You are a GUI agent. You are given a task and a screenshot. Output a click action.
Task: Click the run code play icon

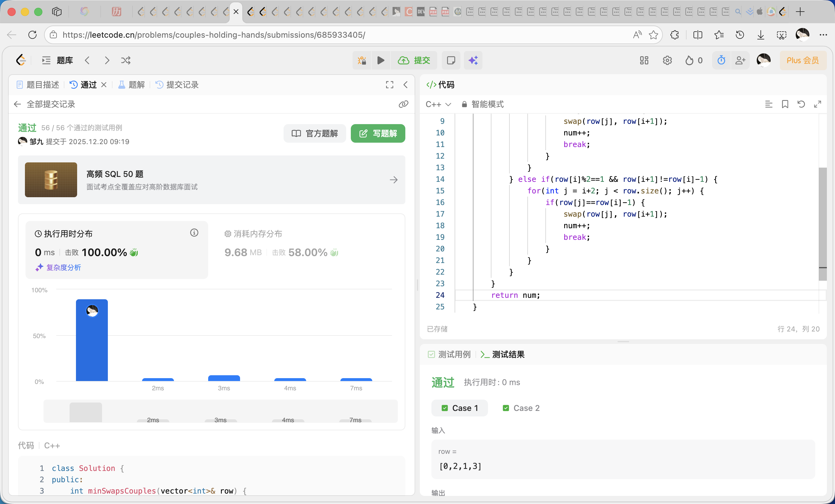(x=381, y=60)
